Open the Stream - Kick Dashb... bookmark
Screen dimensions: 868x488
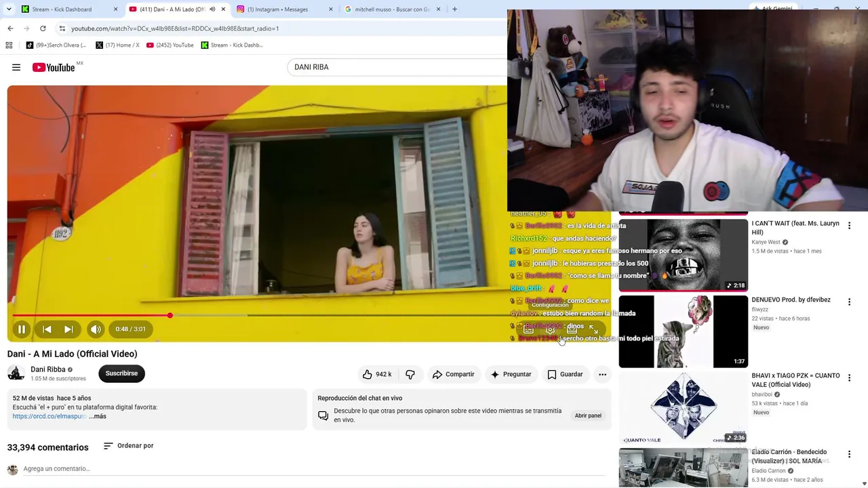(x=232, y=45)
